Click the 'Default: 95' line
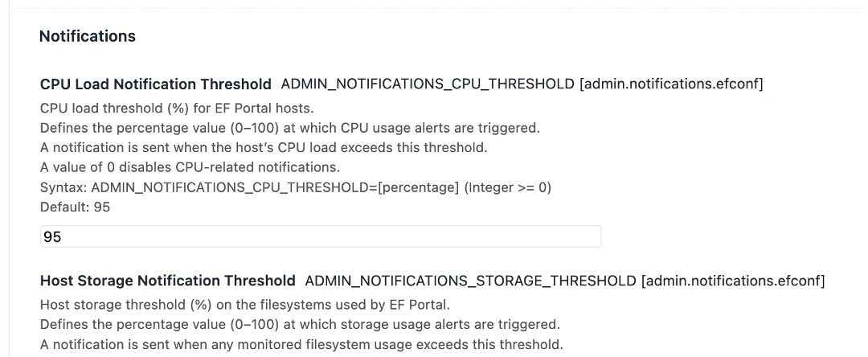 tap(75, 207)
